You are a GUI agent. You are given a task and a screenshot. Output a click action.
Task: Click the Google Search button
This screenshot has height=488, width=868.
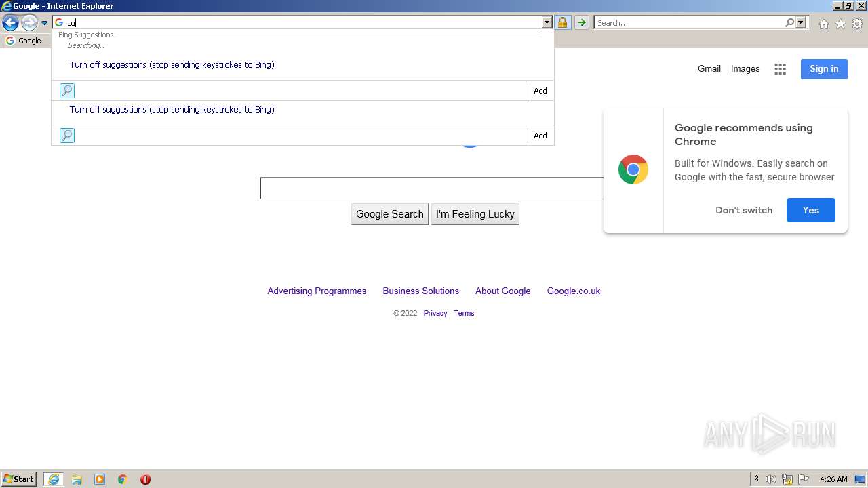click(390, 214)
